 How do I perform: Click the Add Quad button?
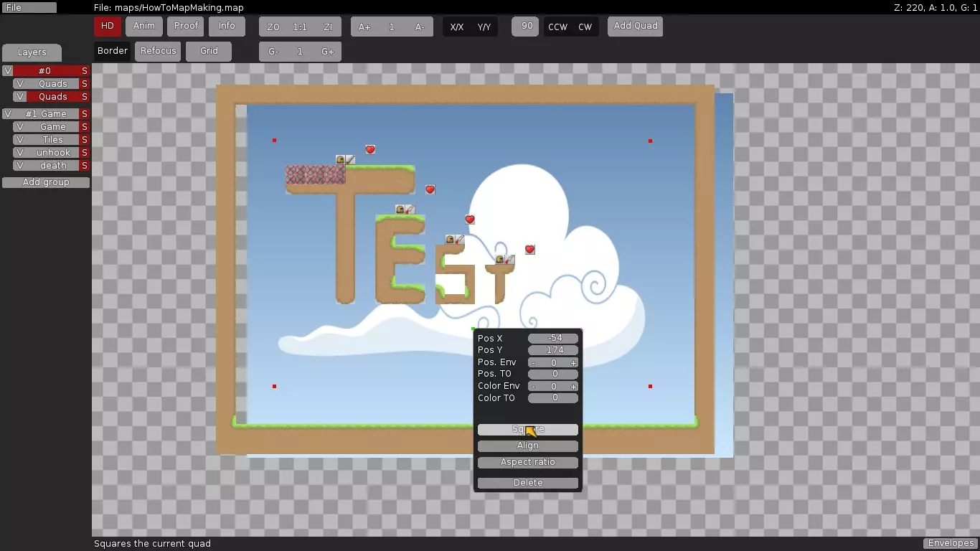[636, 27]
